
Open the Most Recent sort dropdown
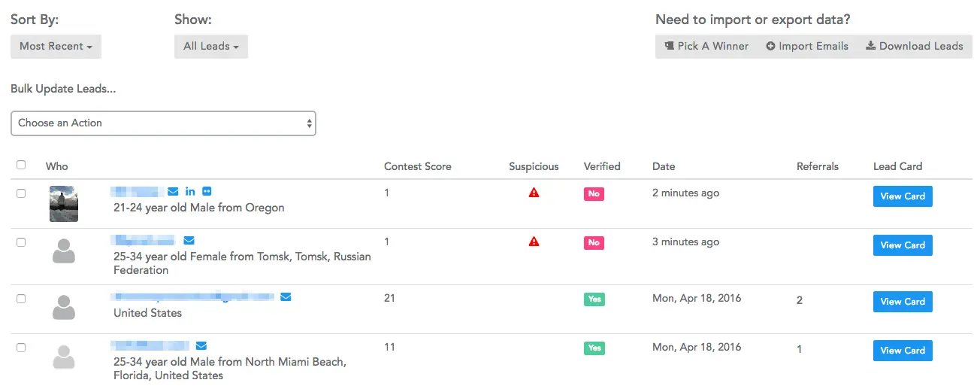tap(56, 47)
